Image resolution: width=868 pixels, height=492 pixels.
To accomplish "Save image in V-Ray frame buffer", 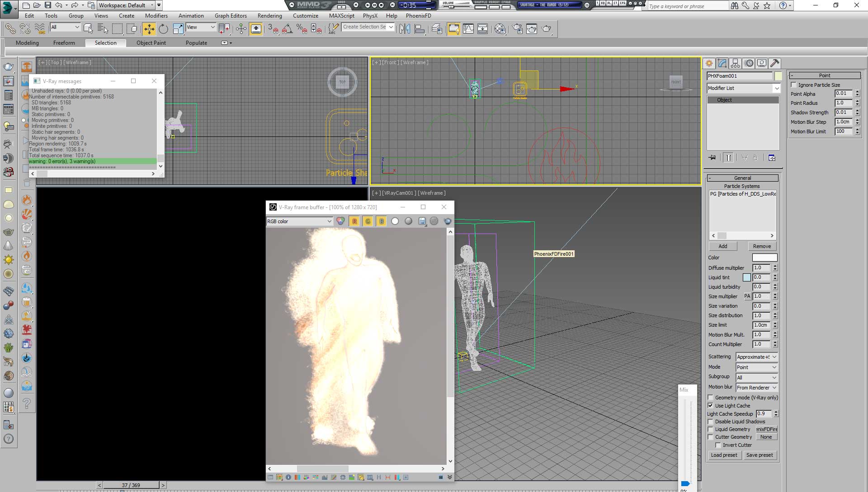I will tap(422, 221).
